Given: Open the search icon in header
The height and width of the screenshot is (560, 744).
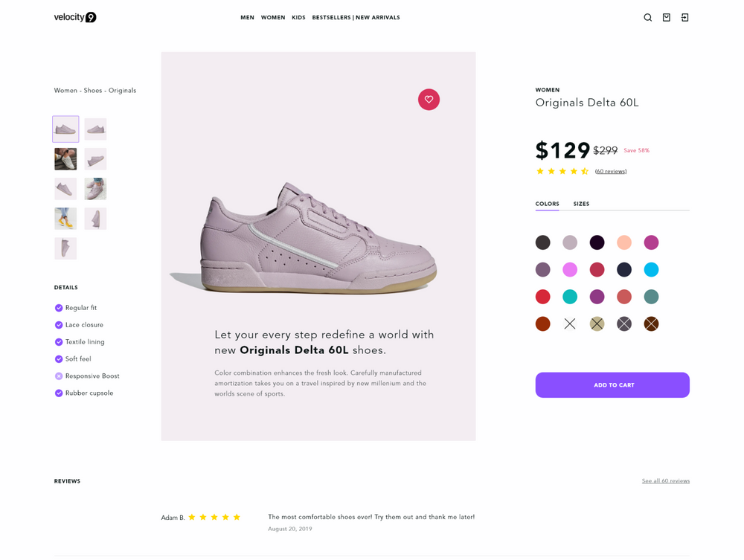Looking at the screenshot, I should click(648, 18).
